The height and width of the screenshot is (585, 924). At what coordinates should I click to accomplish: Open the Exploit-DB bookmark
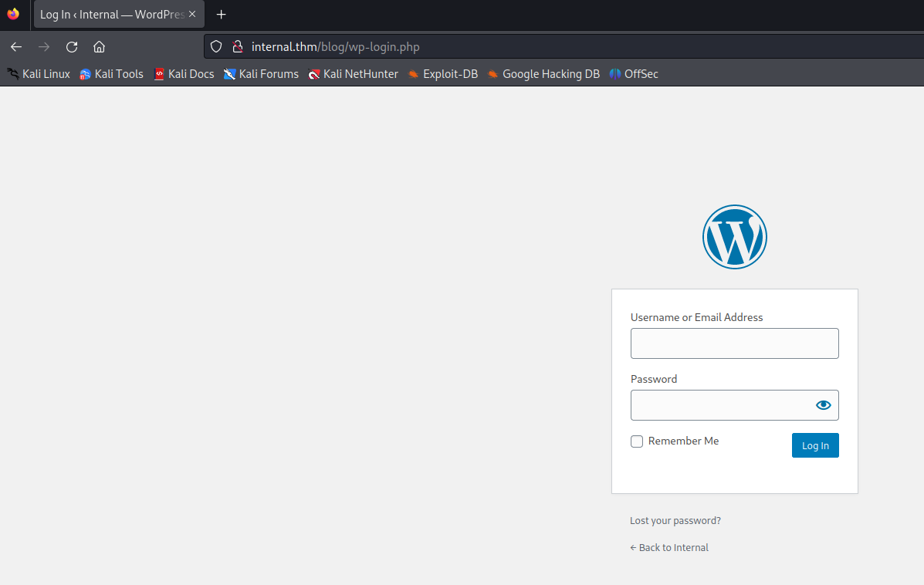tap(442, 73)
